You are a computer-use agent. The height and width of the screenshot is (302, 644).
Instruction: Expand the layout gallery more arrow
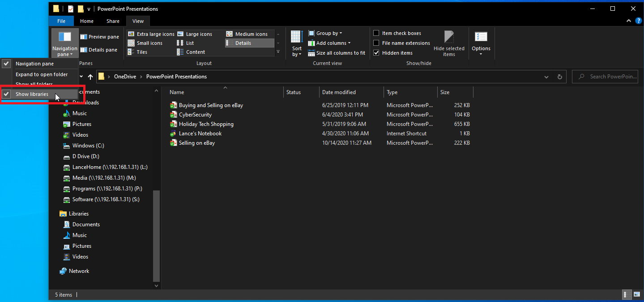pyautogui.click(x=278, y=52)
